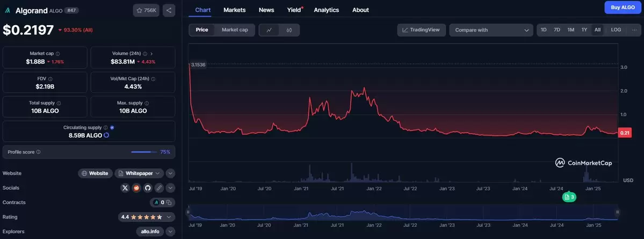This screenshot has width=644, height=239.
Task: Open Volume (24h) arrow link
Action: [151, 54]
